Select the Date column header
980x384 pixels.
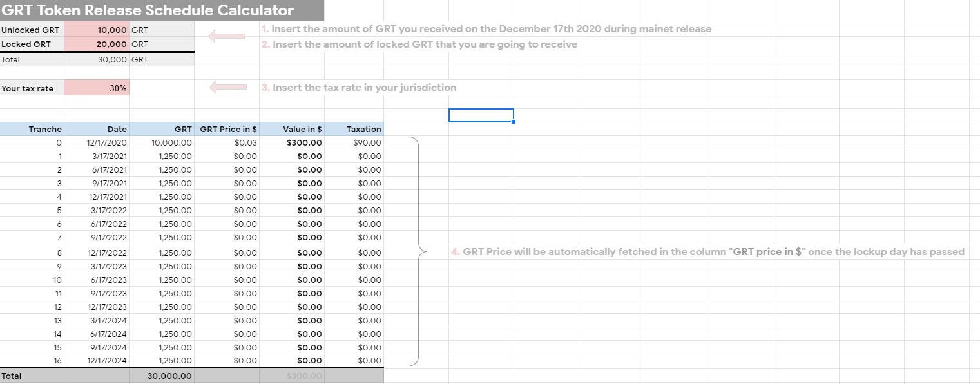click(x=97, y=129)
